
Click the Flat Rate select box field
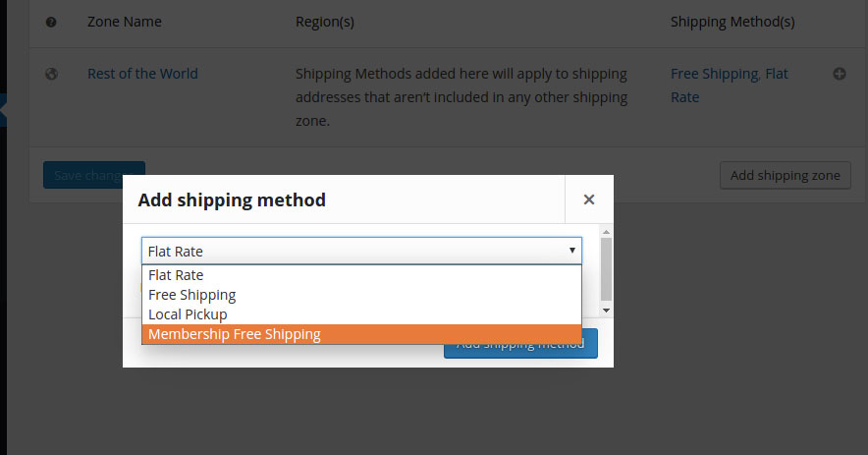tap(361, 251)
